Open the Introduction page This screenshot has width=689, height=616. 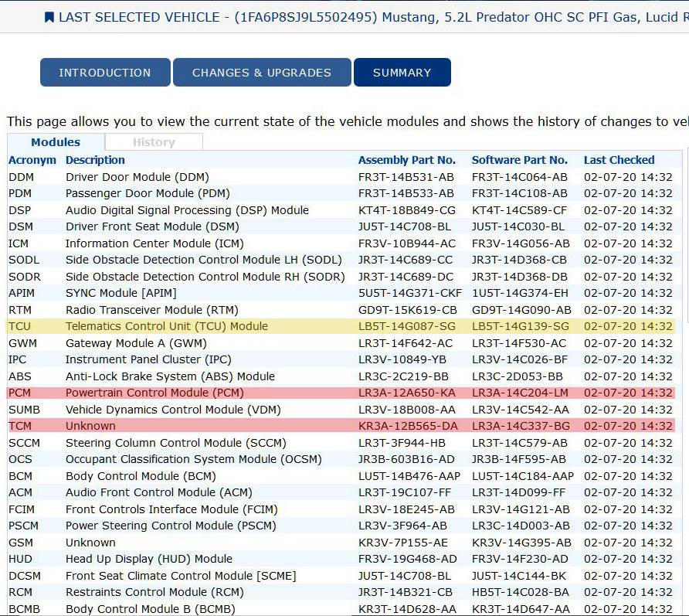click(x=105, y=72)
